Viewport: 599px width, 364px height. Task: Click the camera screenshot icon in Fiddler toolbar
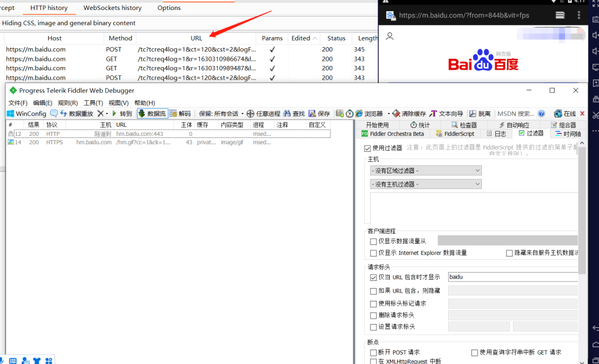[x=339, y=114]
